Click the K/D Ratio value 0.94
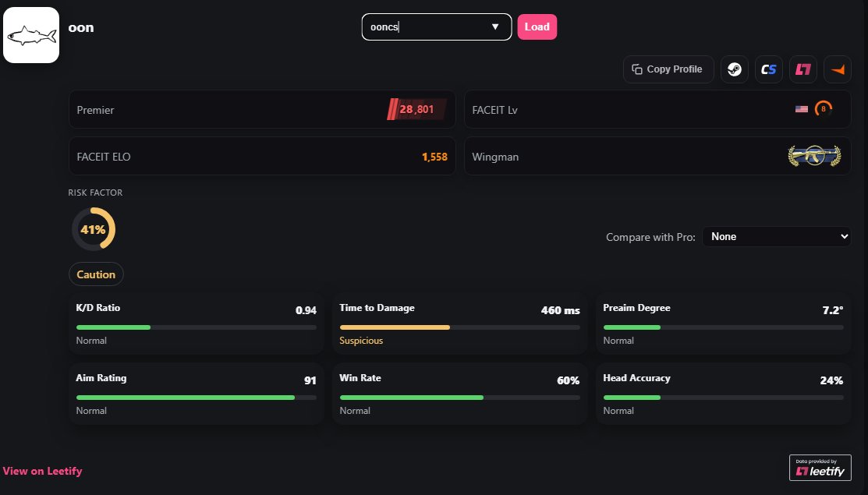Viewport: 868px width, 495px height. [x=306, y=310]
